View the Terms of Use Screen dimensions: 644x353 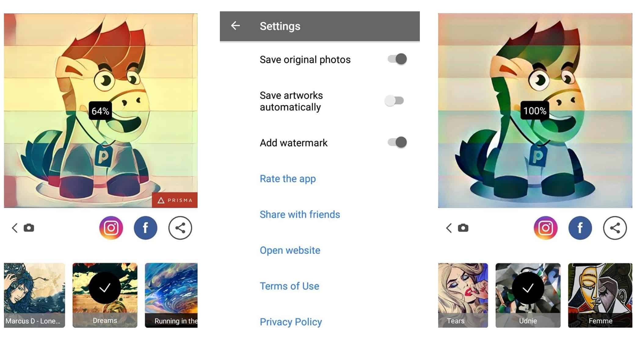pyautogui.click(x=289, y=286)
